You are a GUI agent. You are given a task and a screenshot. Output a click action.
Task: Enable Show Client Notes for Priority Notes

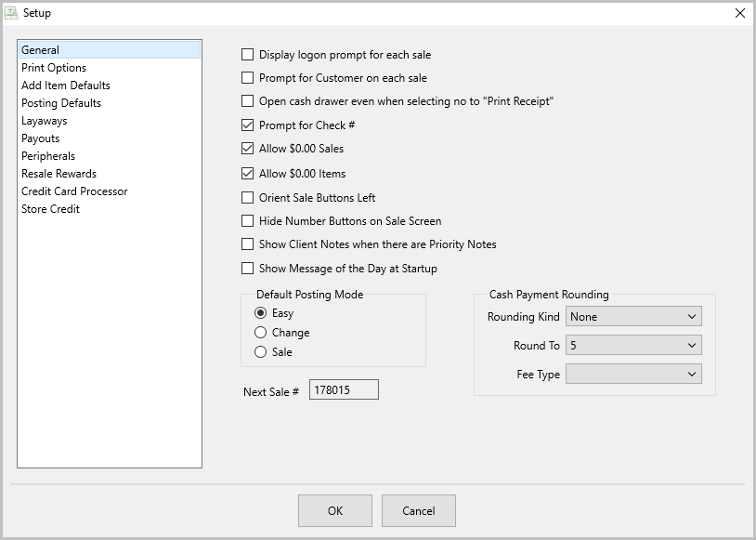(x=247, y=244)
